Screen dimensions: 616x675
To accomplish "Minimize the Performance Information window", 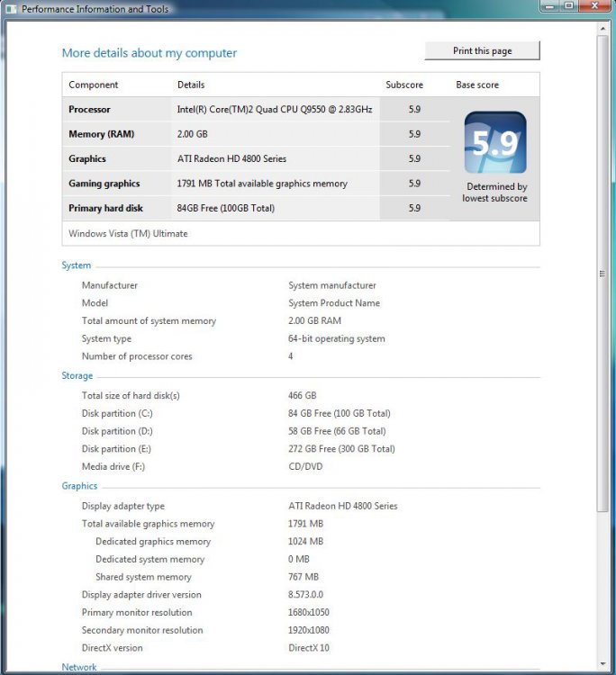I will (x=549, y=5).
